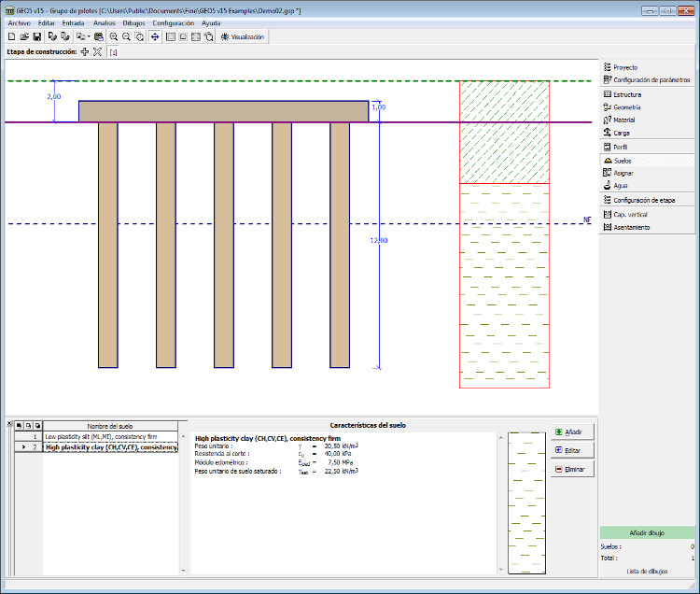Click the Eliminar button
This screenshot has height=594, width=700.
[572, 469]
